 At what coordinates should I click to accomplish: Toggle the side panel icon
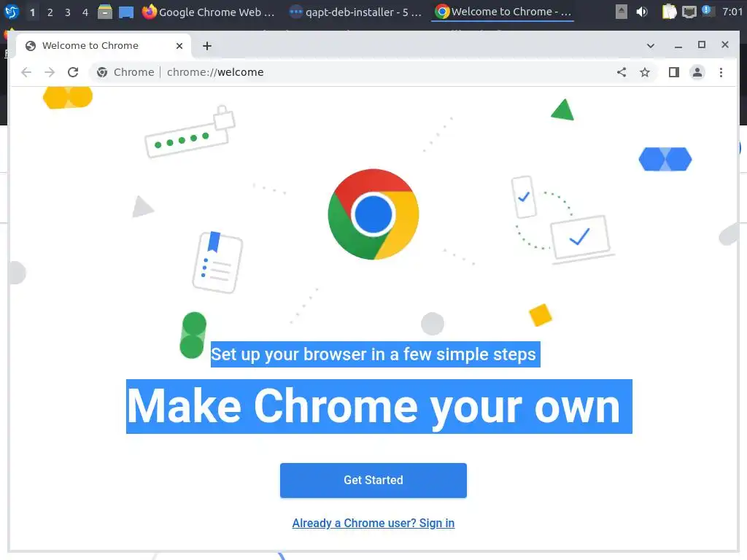coord(673,72)
